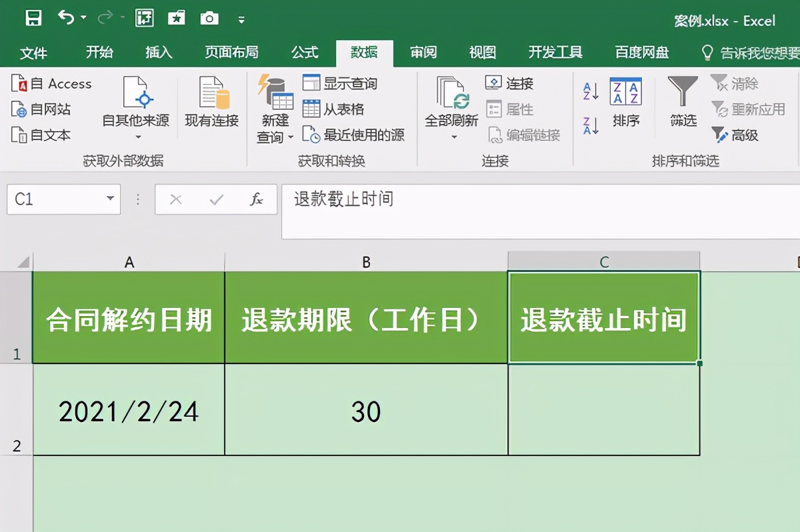800x532 pixels.
Task: Click the Save icon in quick access toolbar
Action: coord(33,18)
